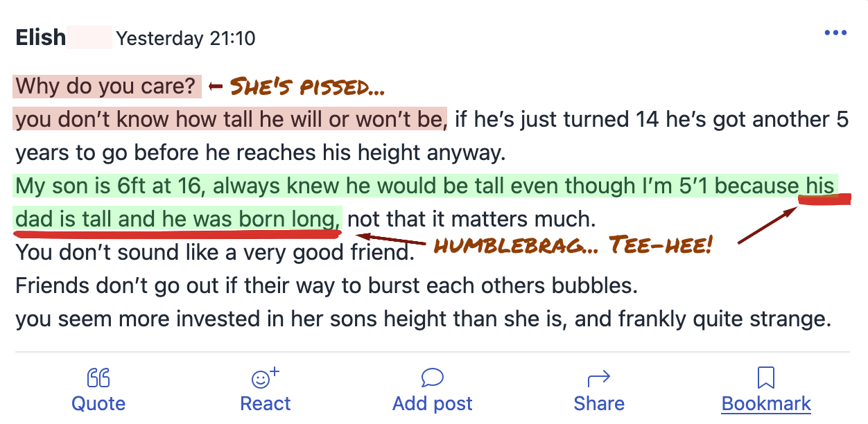Click the curved arrow Share icon
This screenshot has height=424, width=868.
pos(598,377)
